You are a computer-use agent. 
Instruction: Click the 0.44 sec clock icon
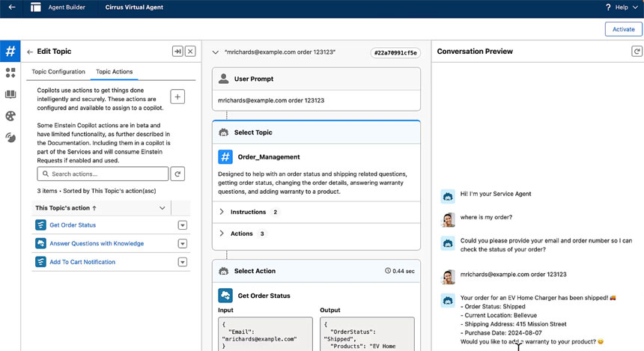387,271
